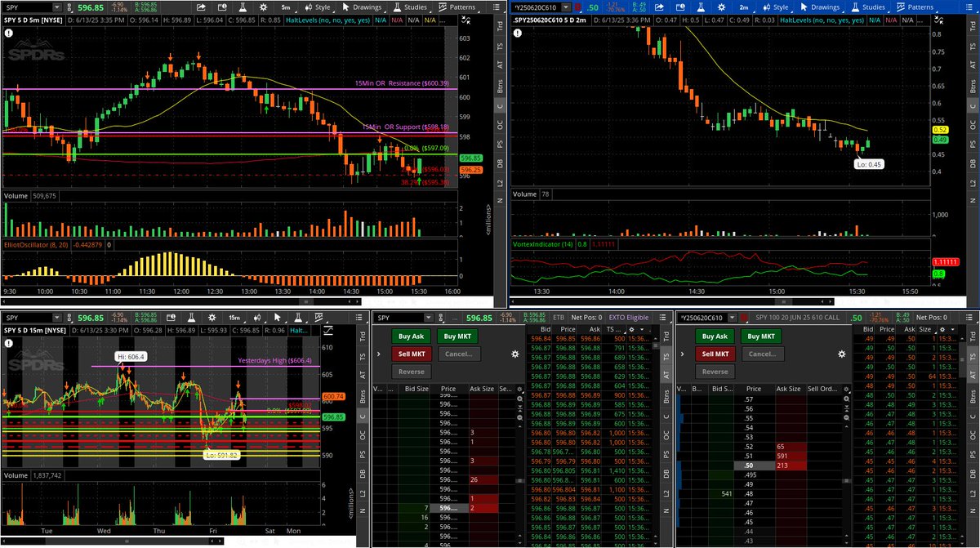
Task: Toggle the PS sidebar button beside the SPY 5m chart
Action: tap(499, 144)
